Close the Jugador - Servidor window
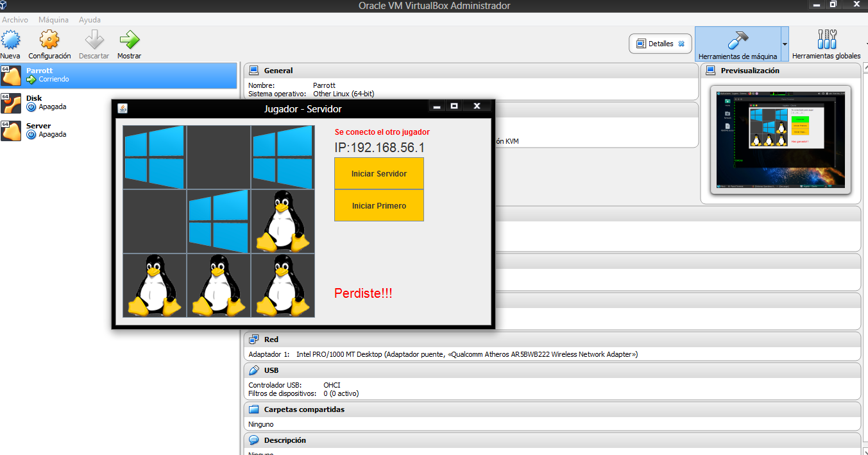The image size is (868, 455). pos(477,107)
